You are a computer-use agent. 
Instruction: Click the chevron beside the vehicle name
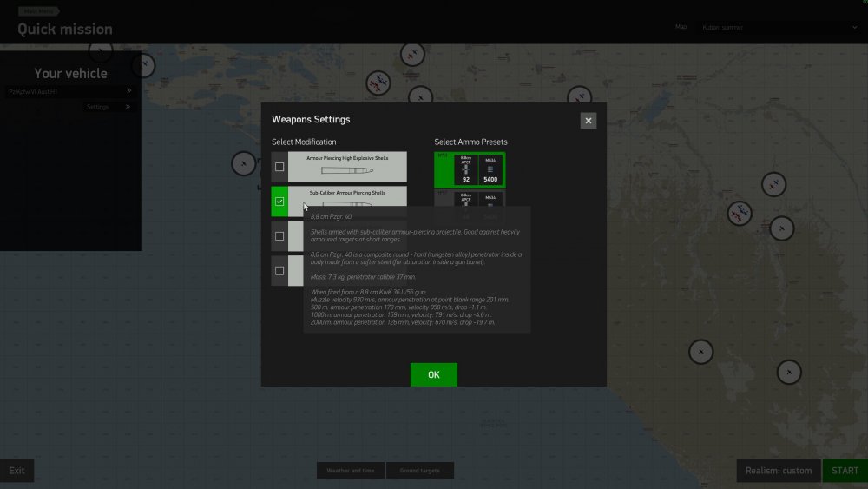coord(129,91)
